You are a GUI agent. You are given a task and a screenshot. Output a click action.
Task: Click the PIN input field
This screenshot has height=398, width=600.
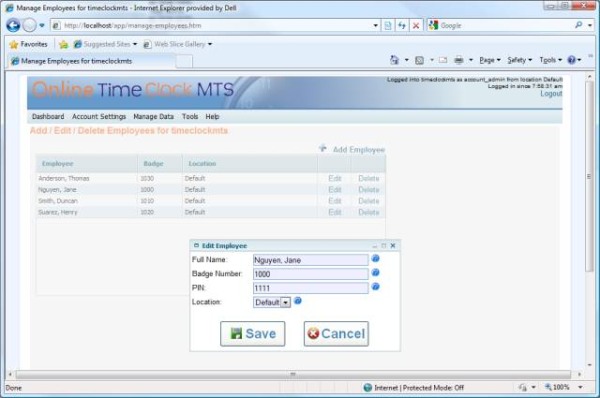coord(310,288)
